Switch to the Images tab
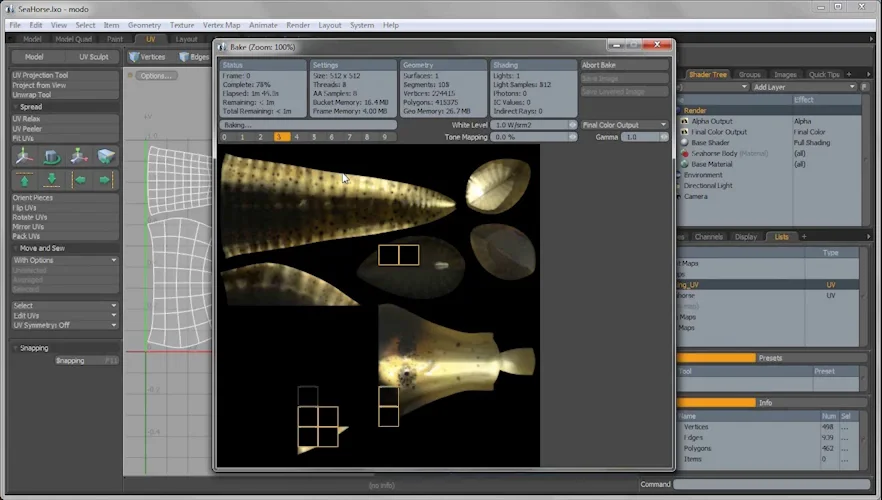The height and width of the screenshot is (500, 882). (785, 74)
